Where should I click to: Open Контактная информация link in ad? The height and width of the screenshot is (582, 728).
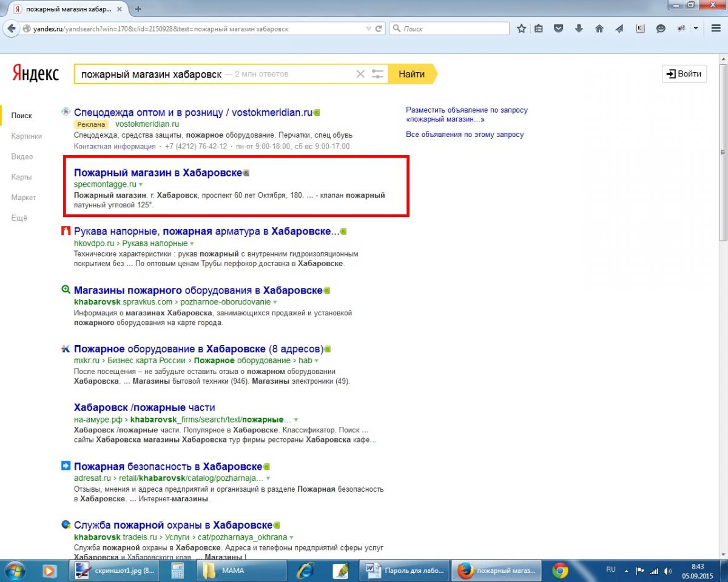pyautogui.click(x=115, y=147)
